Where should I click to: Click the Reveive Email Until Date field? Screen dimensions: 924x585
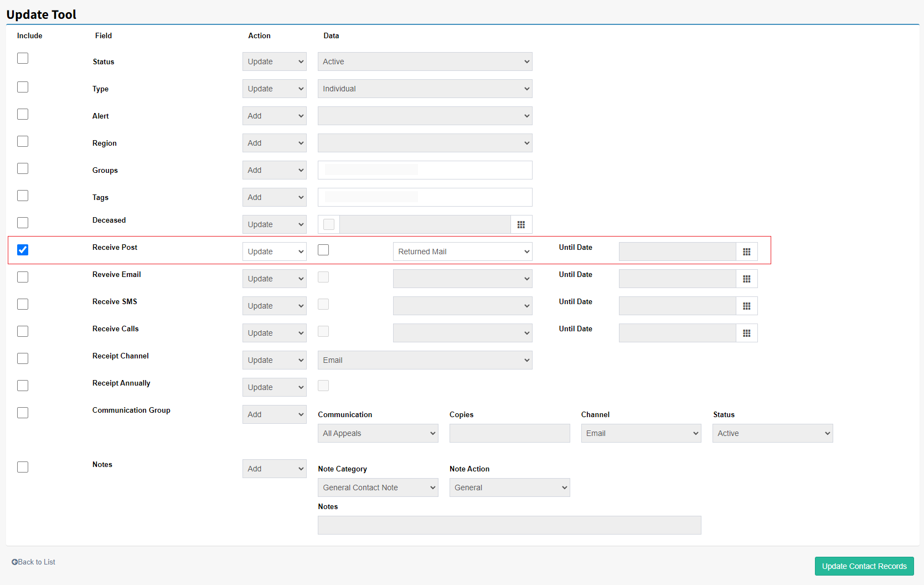point(678,279)
